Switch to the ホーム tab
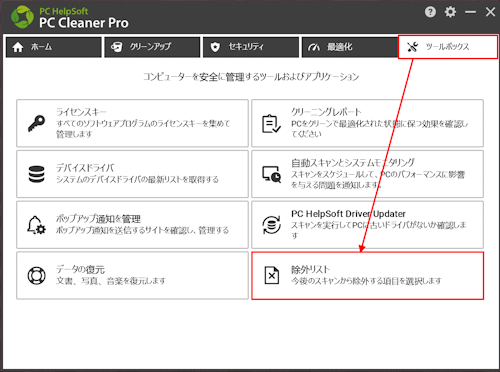Viewport: 500px width, 372px height. tap(54, 47)
